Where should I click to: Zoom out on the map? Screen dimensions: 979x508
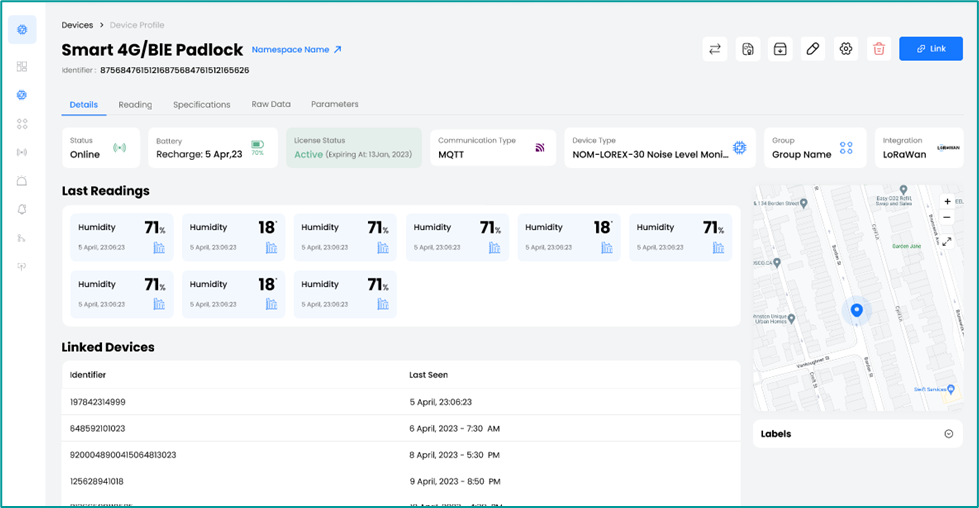[947, 217]
